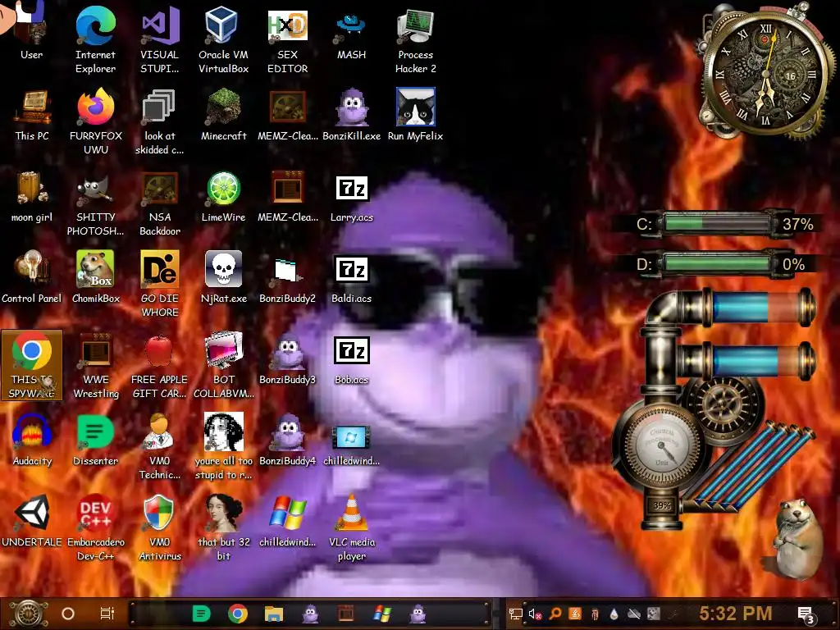Open the notification center icon
840x630 pixels.
806,614
